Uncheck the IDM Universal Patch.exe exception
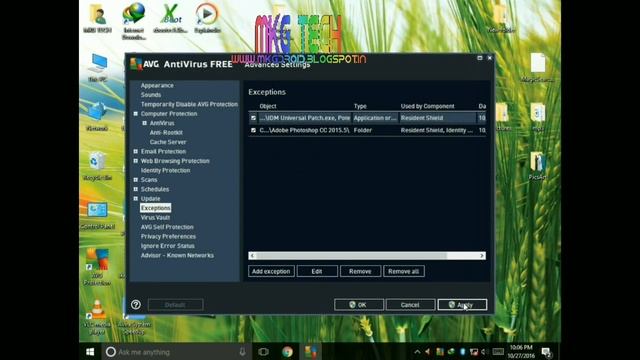This screenshot has height=360, width=640. [x=253, y=118]
